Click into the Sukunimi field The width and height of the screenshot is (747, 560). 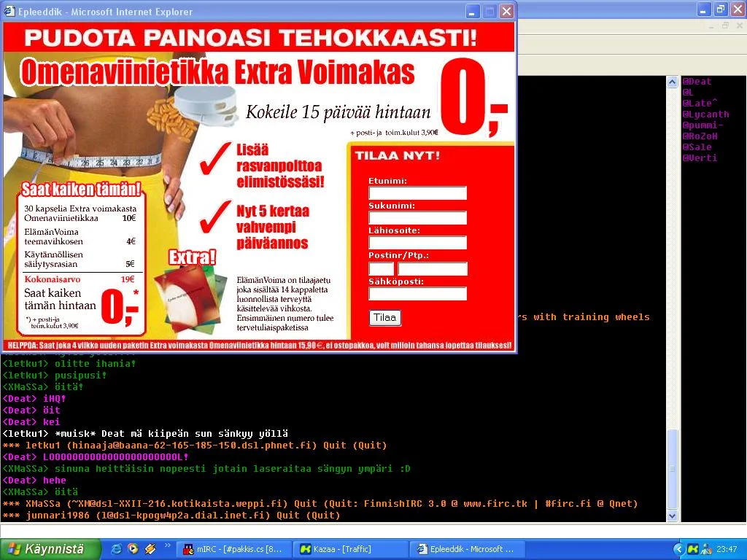417,218
